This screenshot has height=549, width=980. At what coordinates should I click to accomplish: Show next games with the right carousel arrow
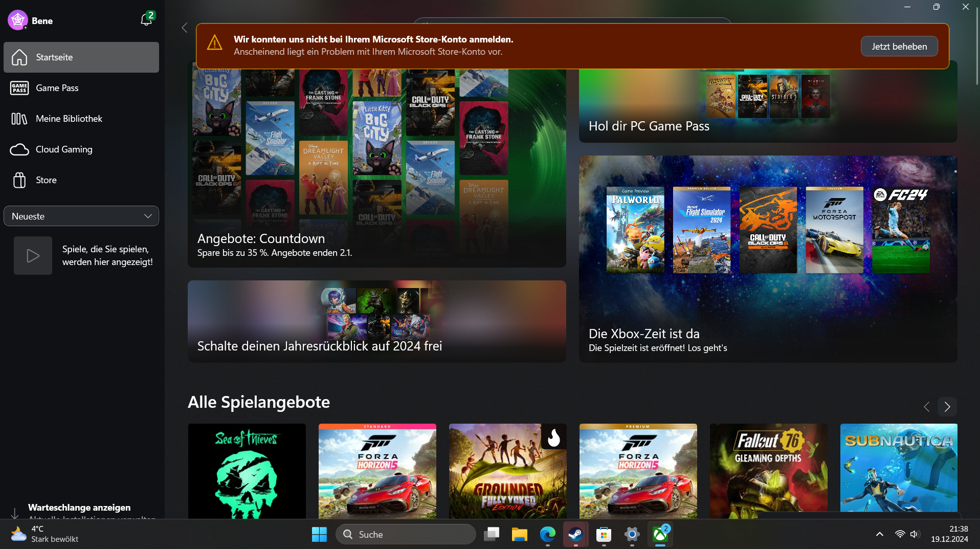(x=947, y=407)
